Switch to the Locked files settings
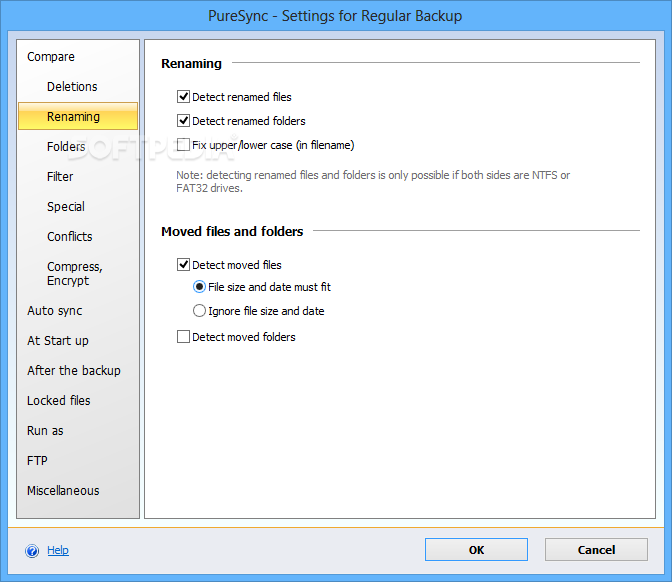672x582 pixels. tap(59, 401)
